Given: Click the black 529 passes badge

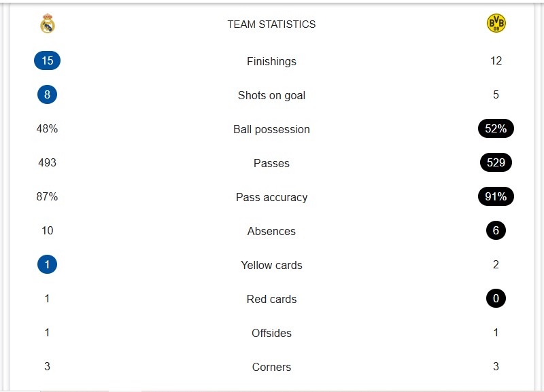Looking at the screenshot, I should (x=496, y=163).
